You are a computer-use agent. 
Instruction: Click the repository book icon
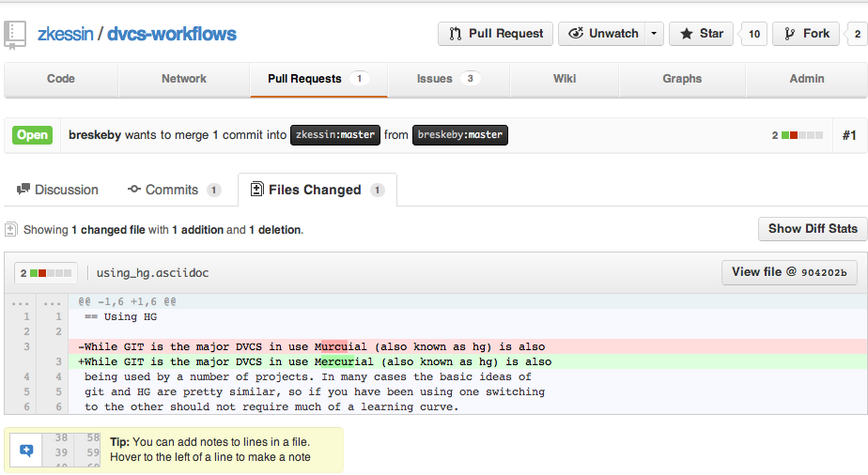15,35
